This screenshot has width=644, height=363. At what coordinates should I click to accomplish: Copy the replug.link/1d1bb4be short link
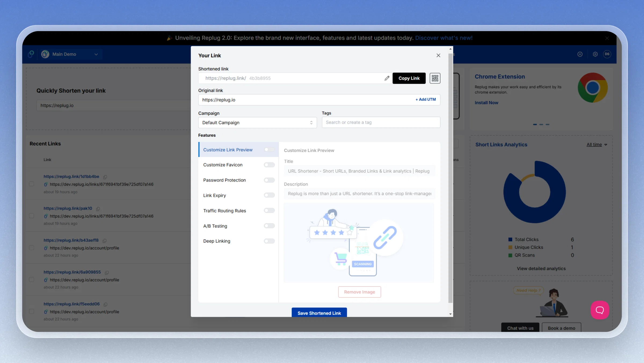pos(105,177)
